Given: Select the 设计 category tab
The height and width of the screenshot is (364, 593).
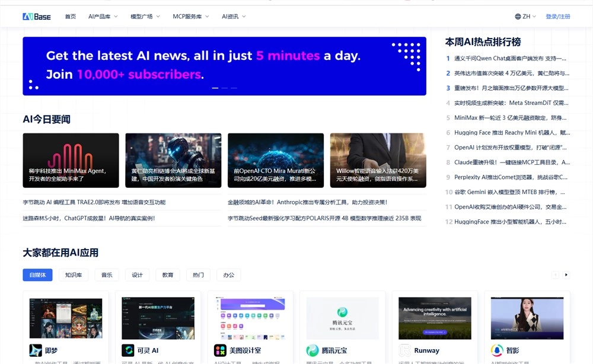Looking at the screenshot, I should pyautogui.click(x=138, y=275).
